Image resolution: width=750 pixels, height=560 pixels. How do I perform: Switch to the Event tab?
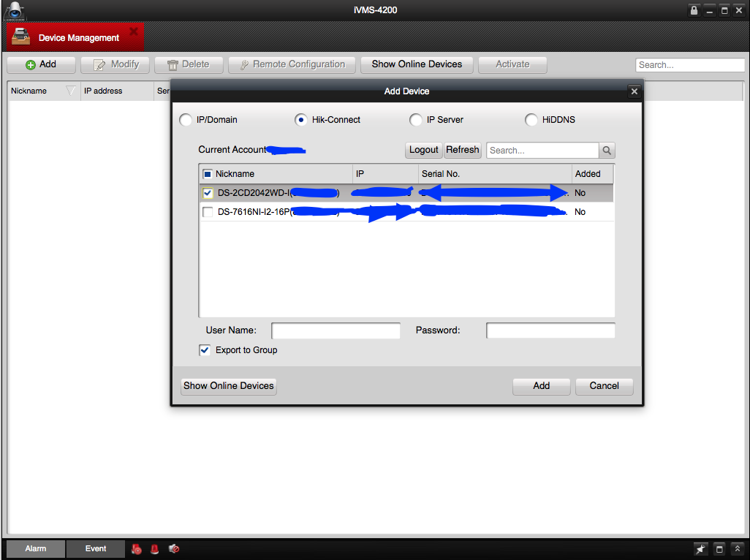[x=96, y=549]
